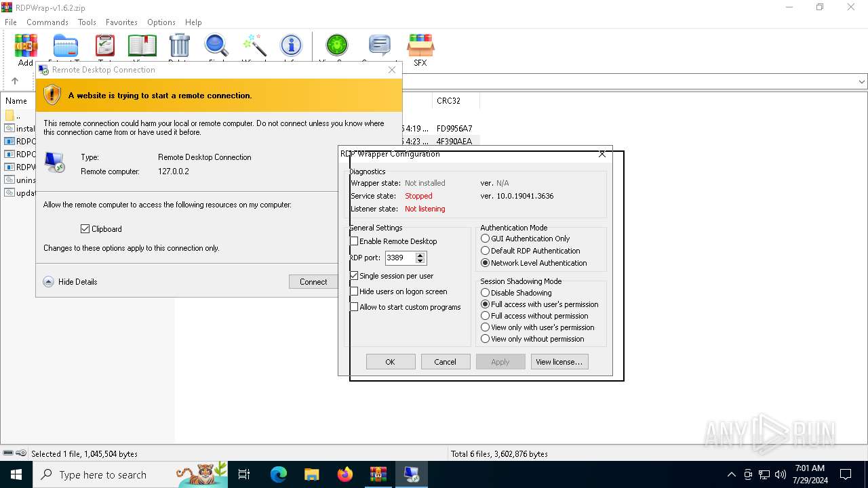Screen dimensions: 868x488
Task: Click Cancel in RDP Wrapper Configuration
Action: (446, 362)
